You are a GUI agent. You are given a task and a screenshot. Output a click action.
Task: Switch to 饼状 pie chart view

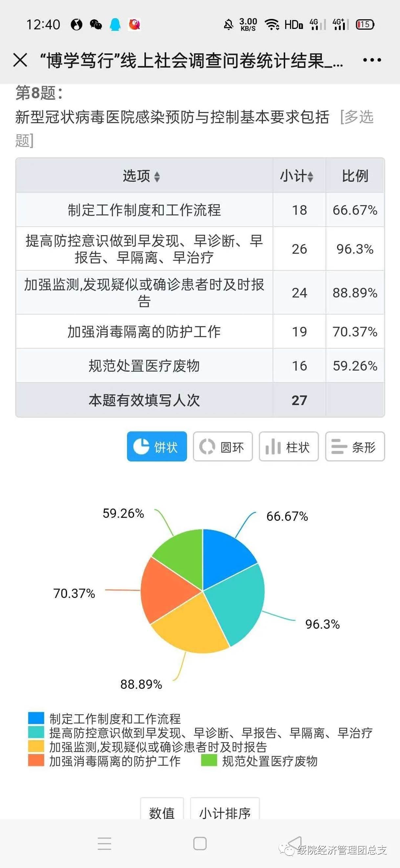(157, 446)
